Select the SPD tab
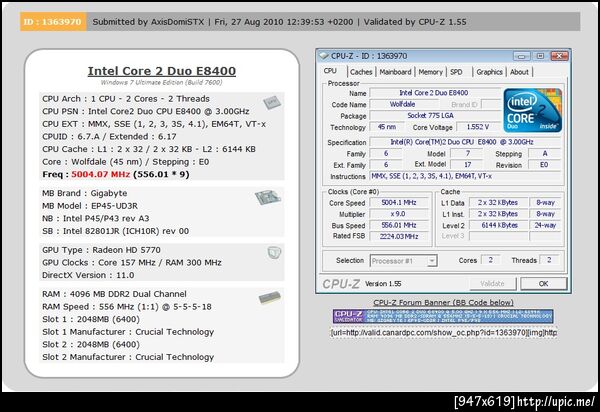The width and height of the screenshot is (600, 412). (x=456, y=72)
